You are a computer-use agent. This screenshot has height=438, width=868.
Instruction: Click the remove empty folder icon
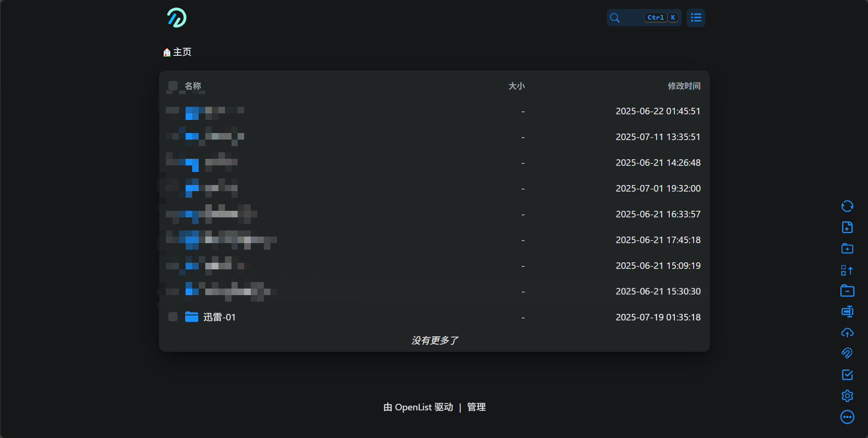(x=847, y=291)
